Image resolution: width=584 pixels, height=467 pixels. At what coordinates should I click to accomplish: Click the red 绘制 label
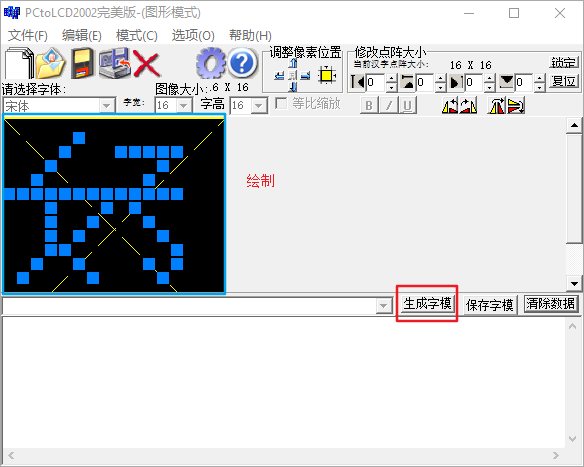(260, 181)
